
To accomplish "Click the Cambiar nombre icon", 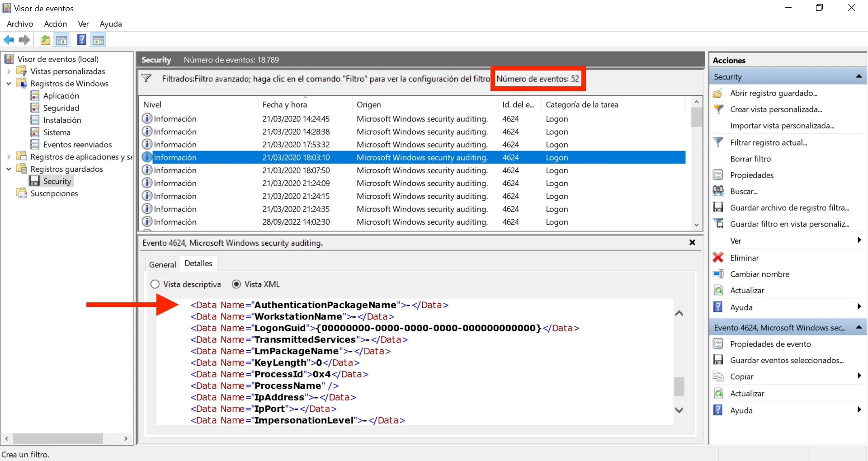I will point(718,274).
